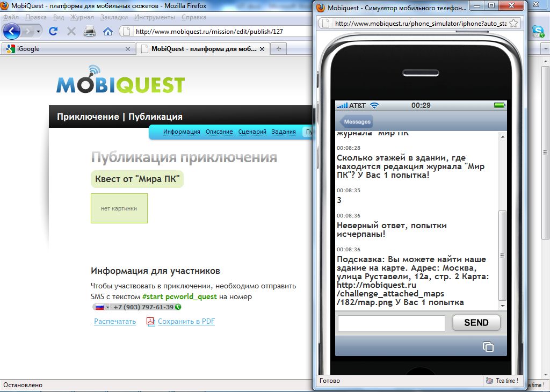Bookmark the simulator page with the star
Viewport: 550px width, 392px height.
point(513,24)
